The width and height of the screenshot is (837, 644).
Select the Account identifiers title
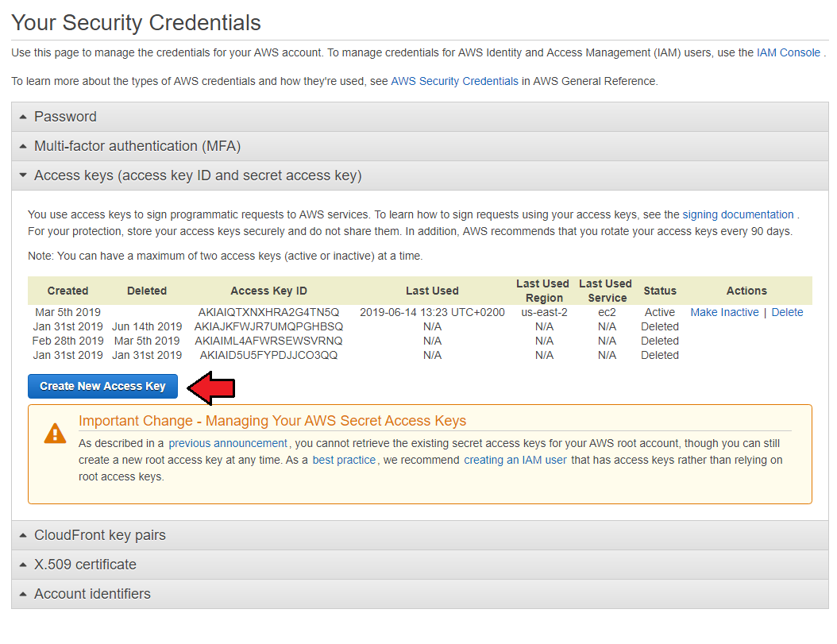tap(92, 594)
